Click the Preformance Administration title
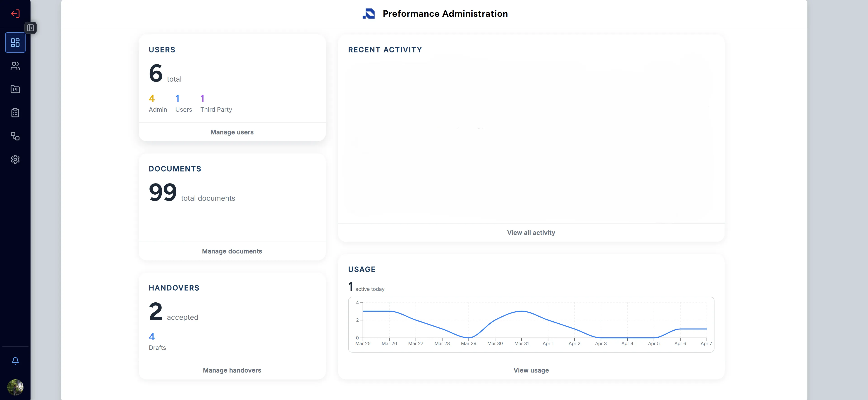The width and height of the screenshot is (868, 400). pos(445,14)
